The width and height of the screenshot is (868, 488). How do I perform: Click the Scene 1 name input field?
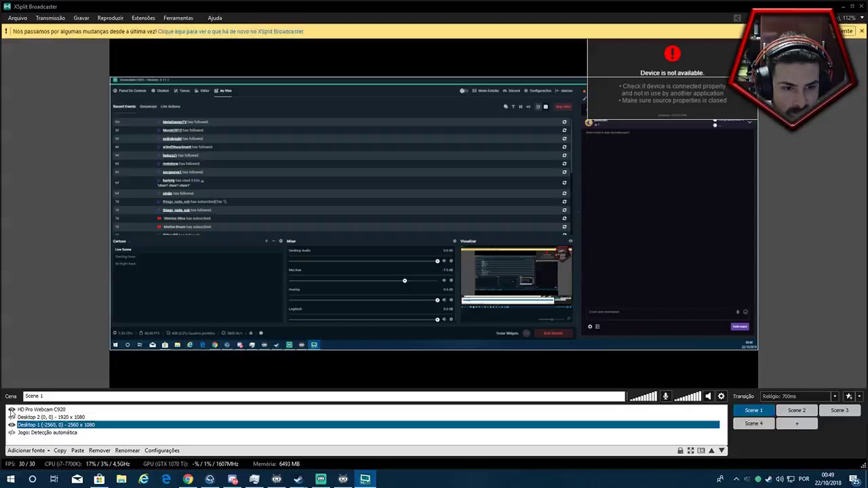[x=324, y=396]
